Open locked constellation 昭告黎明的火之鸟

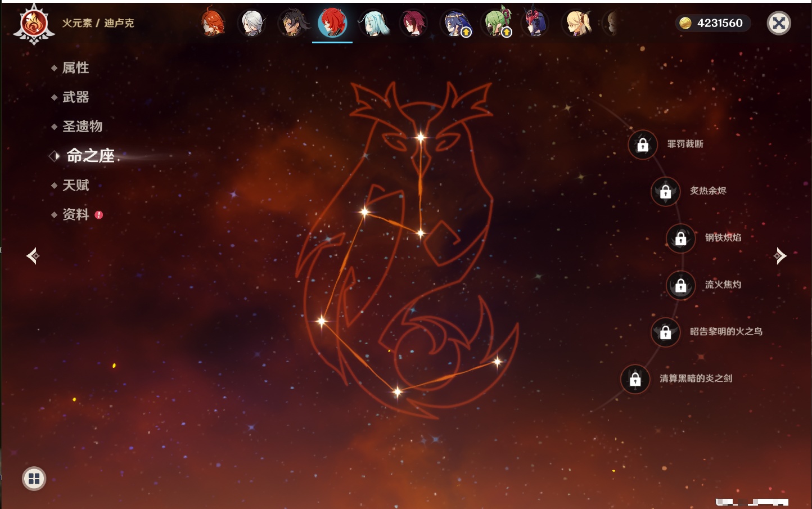tap(666, 332)
